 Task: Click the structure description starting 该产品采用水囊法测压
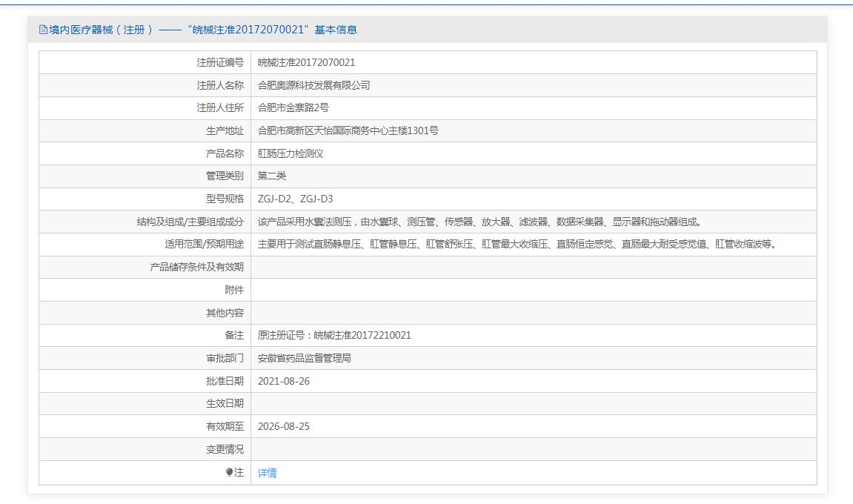[x=480, y=222]
